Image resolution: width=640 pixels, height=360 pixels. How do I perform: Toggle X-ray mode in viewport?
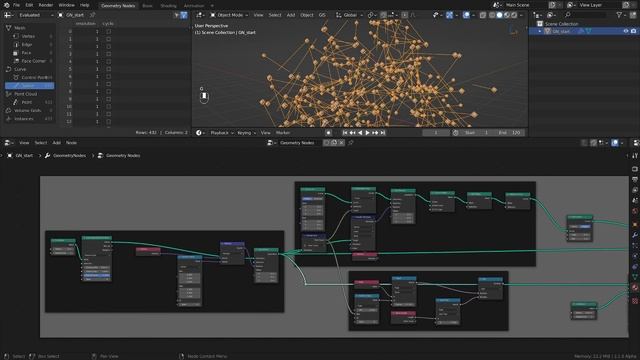click(x=482, y=15)
